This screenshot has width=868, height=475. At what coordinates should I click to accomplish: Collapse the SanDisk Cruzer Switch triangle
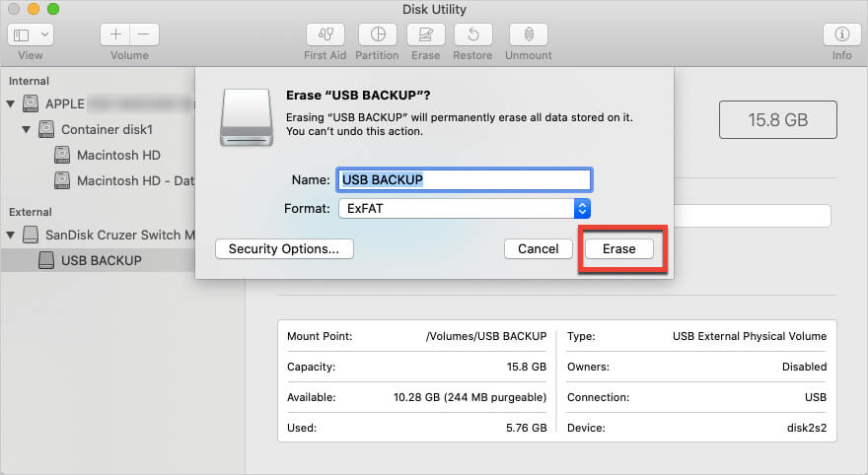[x=11, y=235]
